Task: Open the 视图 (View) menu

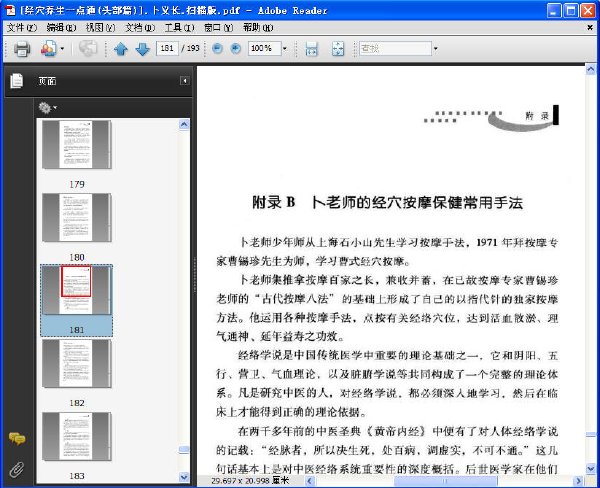Action: (x=101, y=28)
